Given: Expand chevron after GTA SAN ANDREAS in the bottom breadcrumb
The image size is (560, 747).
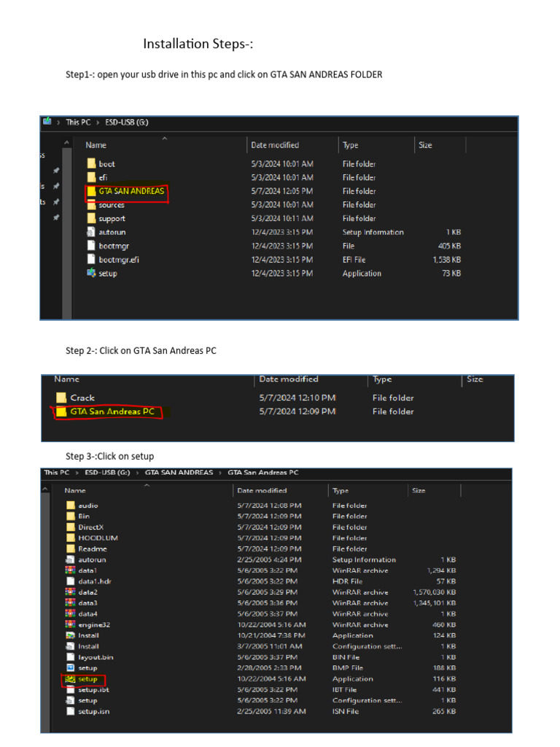Looking at the screenshot, I should point(220,473).
